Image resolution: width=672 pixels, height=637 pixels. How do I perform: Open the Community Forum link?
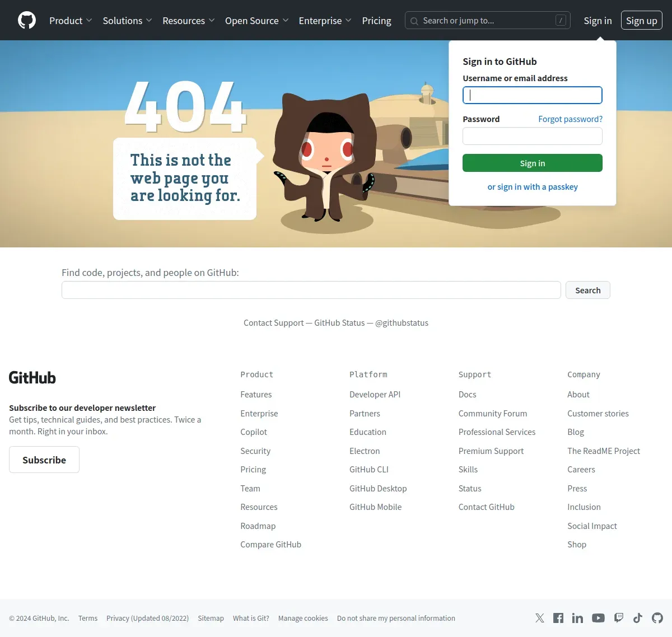(x=493, y=414)
